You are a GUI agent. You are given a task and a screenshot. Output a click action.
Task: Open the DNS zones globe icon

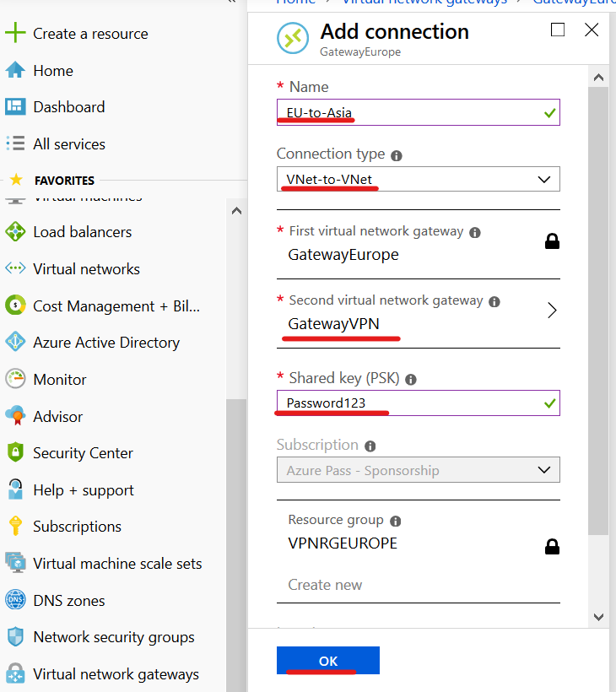[x=15, y=600]
